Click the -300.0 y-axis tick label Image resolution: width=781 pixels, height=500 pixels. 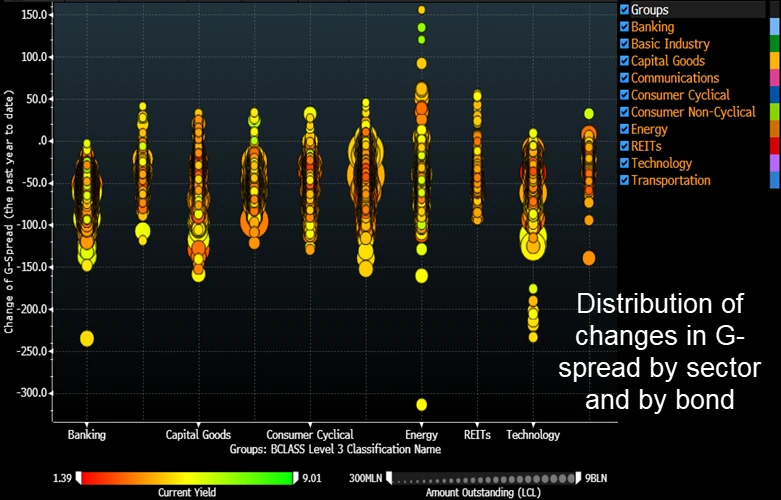pyautogui.click(x=32, y=393)
